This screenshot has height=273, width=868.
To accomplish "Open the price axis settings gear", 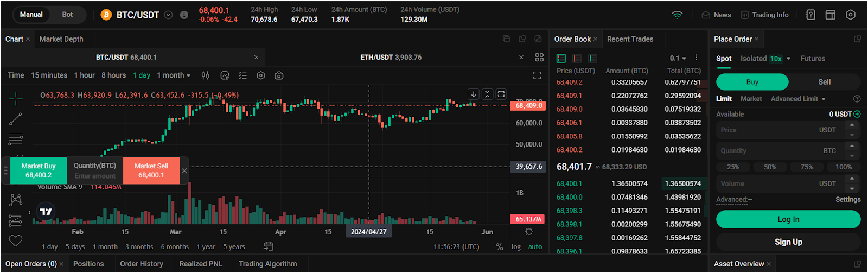I will pos(529,232).
